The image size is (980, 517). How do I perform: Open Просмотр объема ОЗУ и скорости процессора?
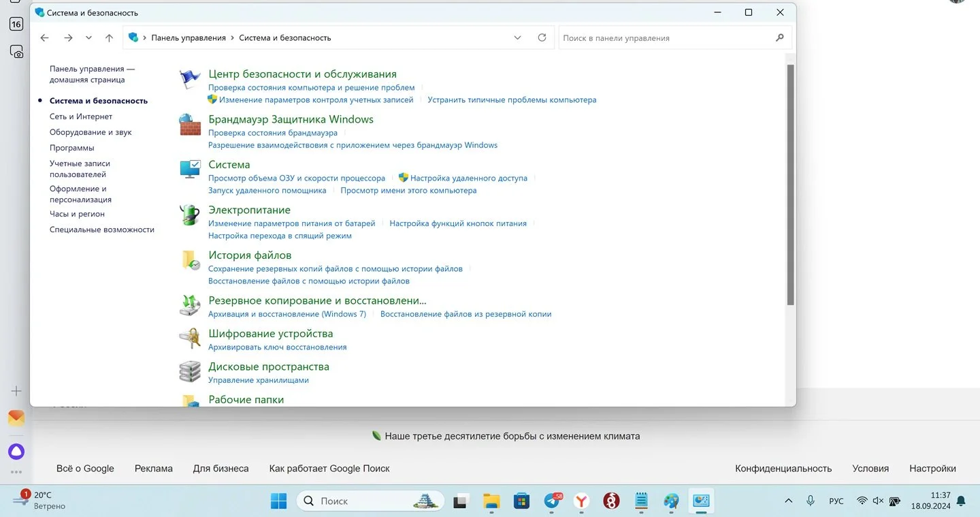coord(297,178)
